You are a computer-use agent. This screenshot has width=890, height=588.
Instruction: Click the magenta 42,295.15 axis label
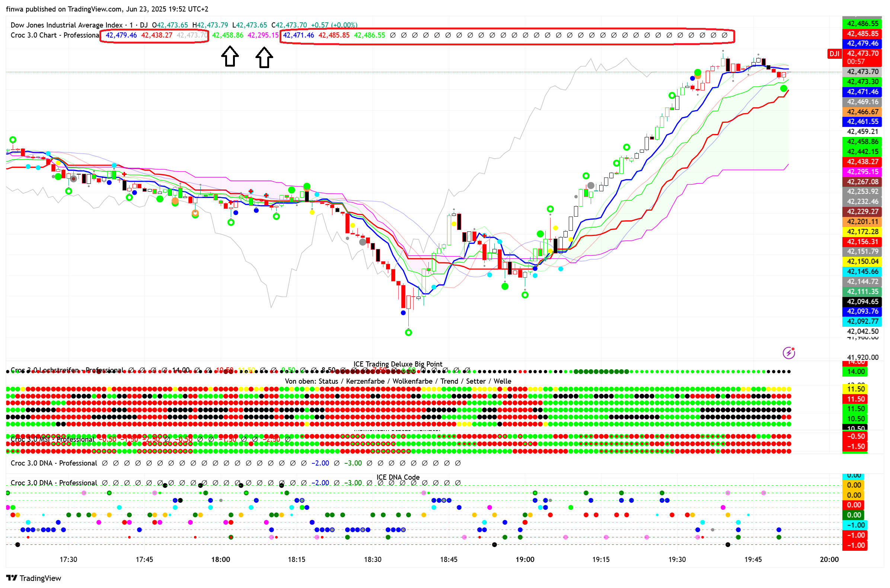pyautogui.click(x=862, y=172)
